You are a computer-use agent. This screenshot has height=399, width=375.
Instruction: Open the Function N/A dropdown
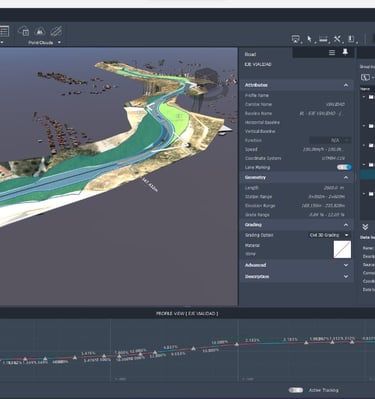[330, 140]
